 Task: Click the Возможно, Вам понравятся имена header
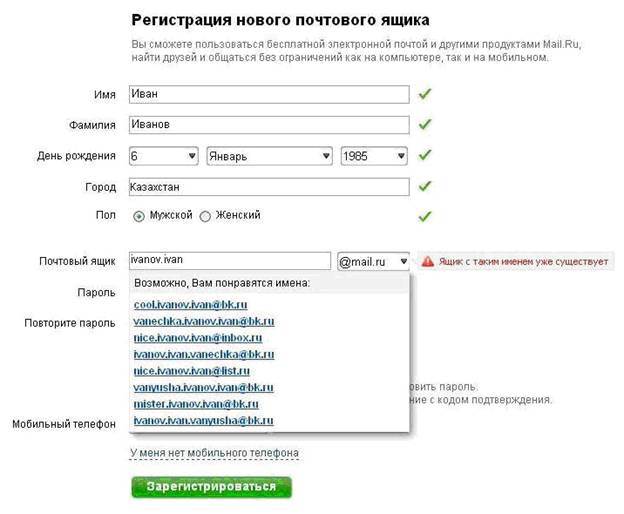[x=222, y=283]
